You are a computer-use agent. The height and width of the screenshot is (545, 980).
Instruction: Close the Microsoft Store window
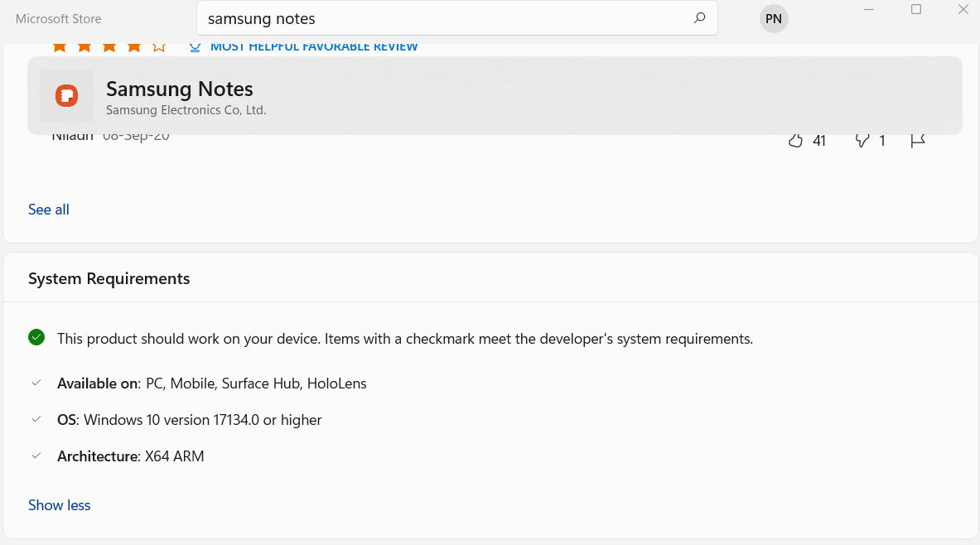pyautogui.click(x=963, y=9)
